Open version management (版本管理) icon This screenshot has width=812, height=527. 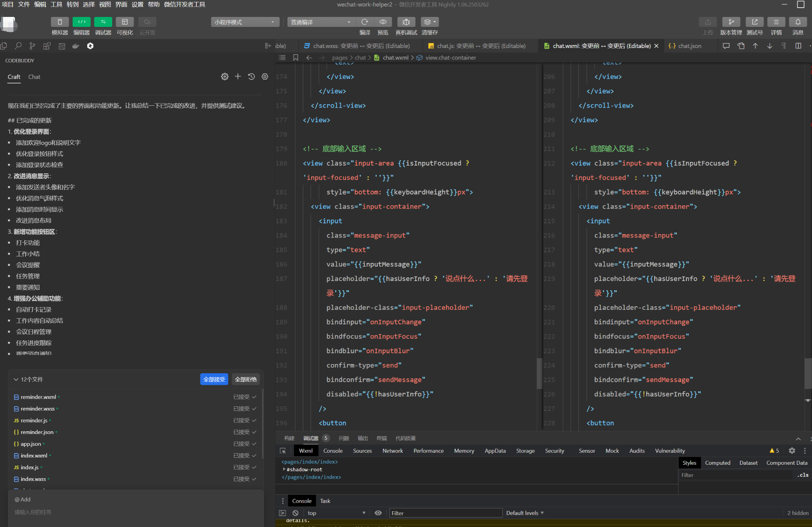pos(731,22)
